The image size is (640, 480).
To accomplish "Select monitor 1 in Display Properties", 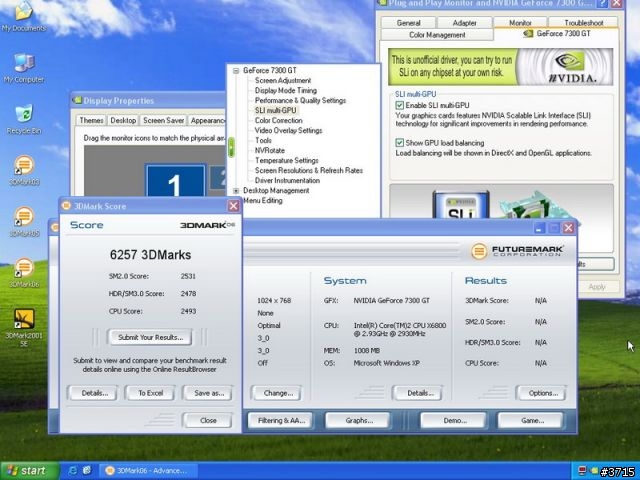I will 175,181.
